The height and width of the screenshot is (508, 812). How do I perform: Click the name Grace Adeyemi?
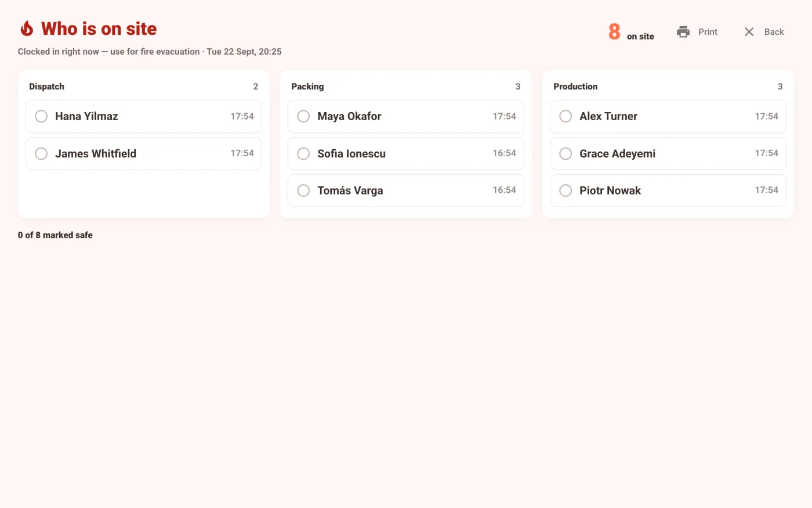(617, 153)
